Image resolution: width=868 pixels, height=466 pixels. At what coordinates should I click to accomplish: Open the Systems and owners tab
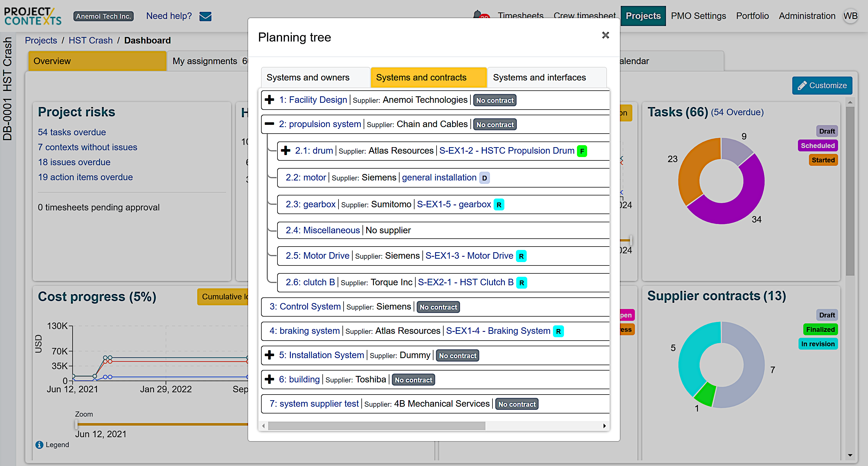(x=308, y=77)
